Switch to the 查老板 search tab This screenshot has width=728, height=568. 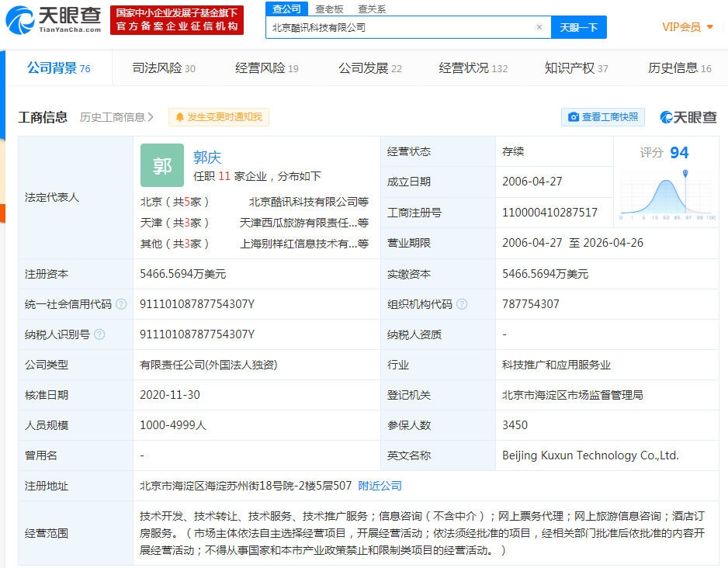click(329, 9)
